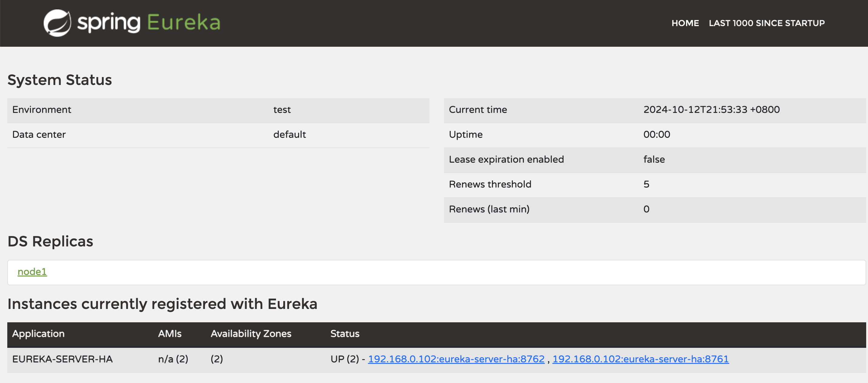Open LAST 1000 SINCE STARTUP page
Image resolution: width=868 pixels, height=383 pixels.
click(766, 23)
